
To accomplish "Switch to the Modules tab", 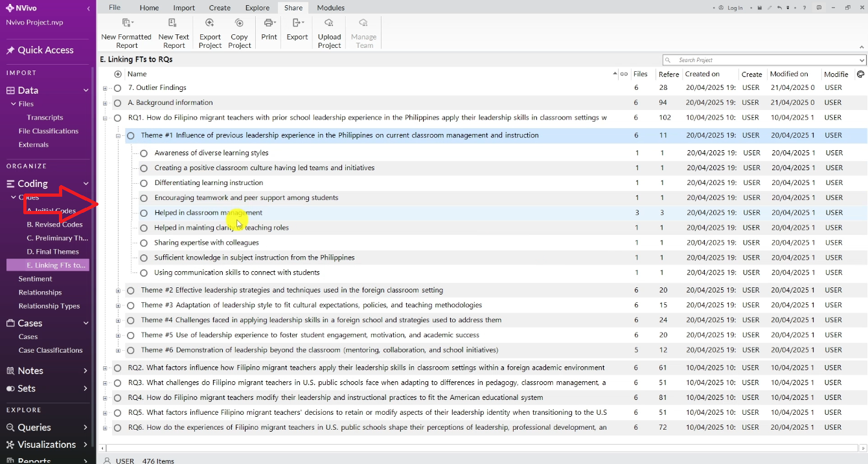I will tap(331, 8).
